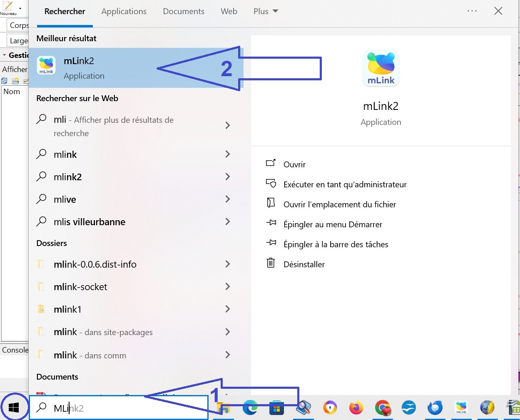
Task: Click Ouvrir to open mLink2
Action: pyautogui.click(x=294, y=164)
